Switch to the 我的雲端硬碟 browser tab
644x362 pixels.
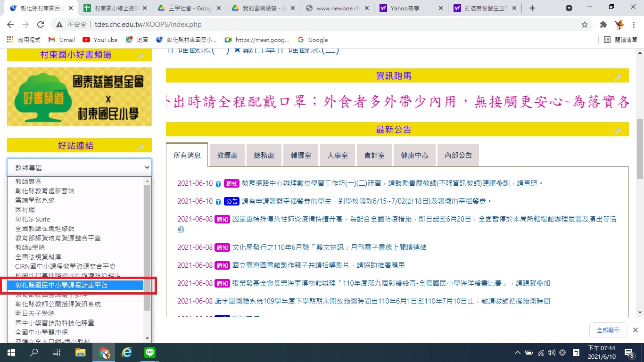point(263,8)
